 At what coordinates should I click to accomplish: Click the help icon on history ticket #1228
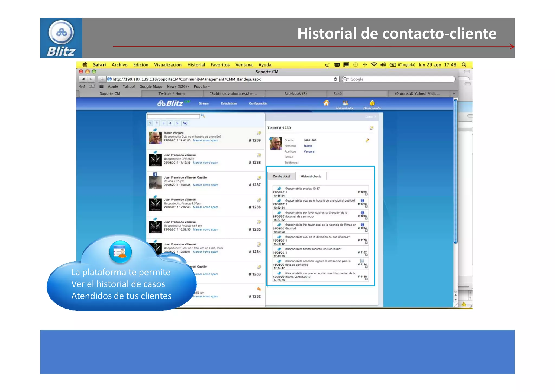coord(362,200)
